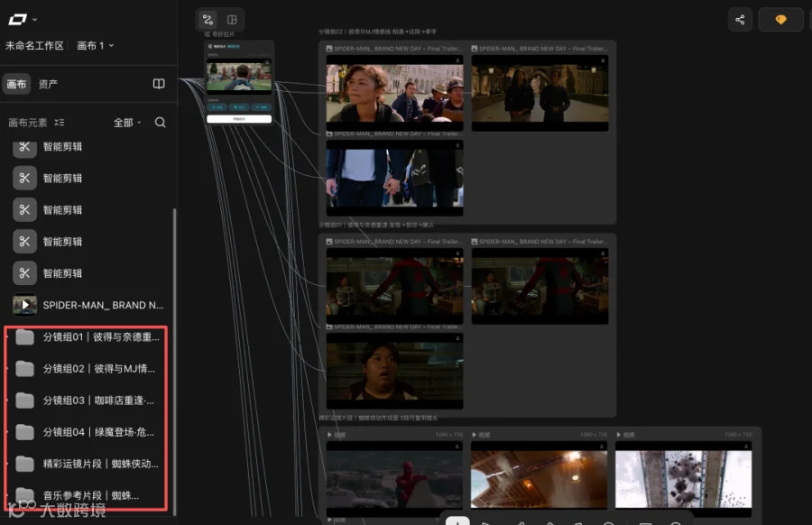
Task: Click the upload icon on the Spider-Man rooftop video
Action: click(x=457, y=447)
